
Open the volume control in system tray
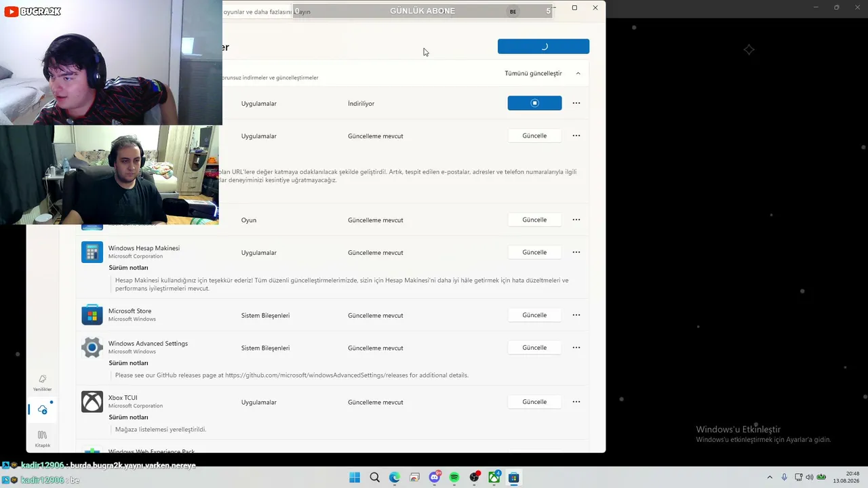[x=809, y=478]
